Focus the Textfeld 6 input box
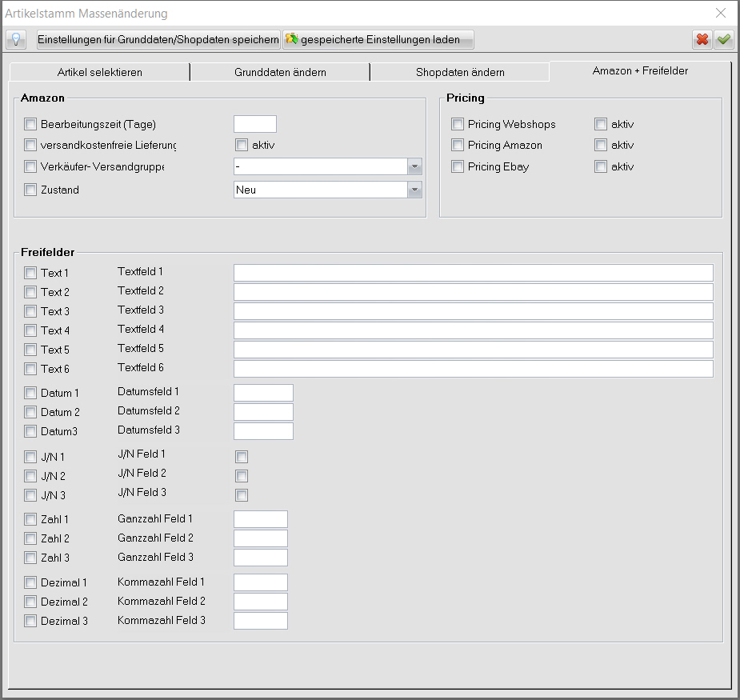This screenshot has height=700, width=740. click(x=474, y=369)
